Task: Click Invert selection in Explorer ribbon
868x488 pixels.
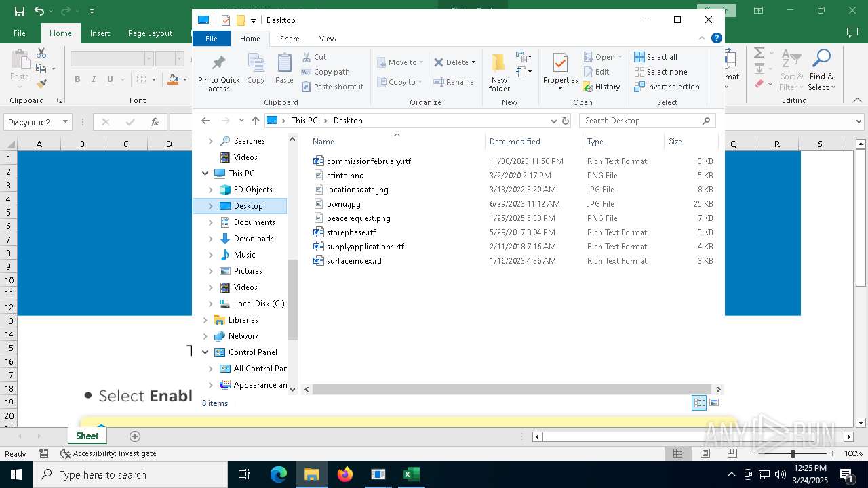Action: tap(667, 87)
